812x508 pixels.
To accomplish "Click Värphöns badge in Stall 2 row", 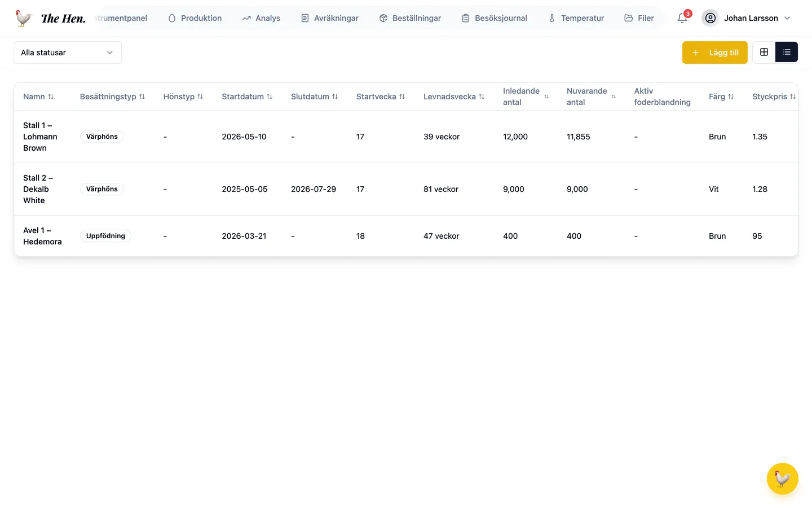I will pyautogui.click(x=102, y=189).
